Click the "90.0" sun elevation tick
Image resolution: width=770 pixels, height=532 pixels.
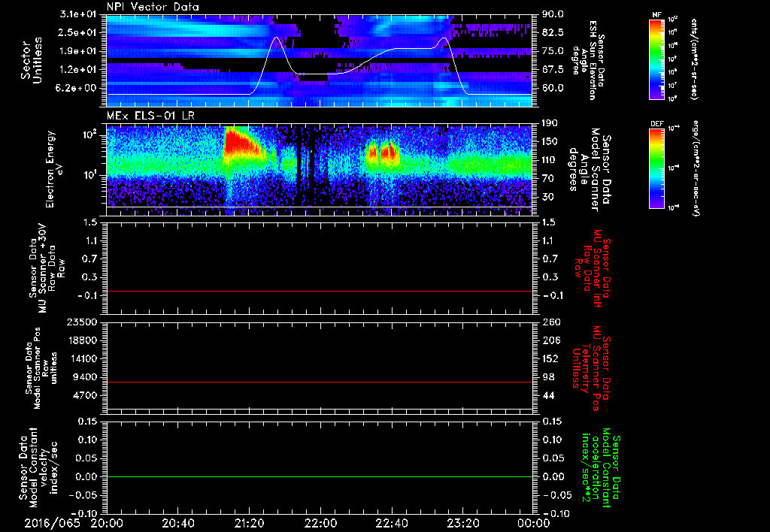553,14
